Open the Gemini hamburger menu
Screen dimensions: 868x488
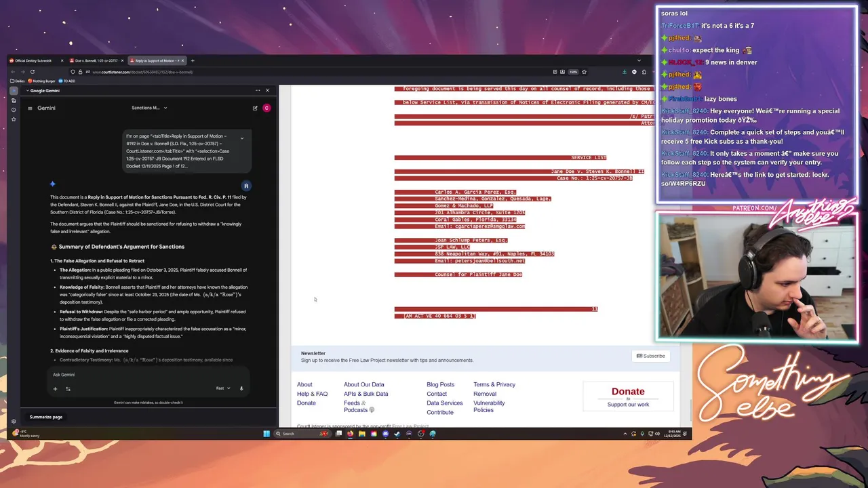(30, 108)
